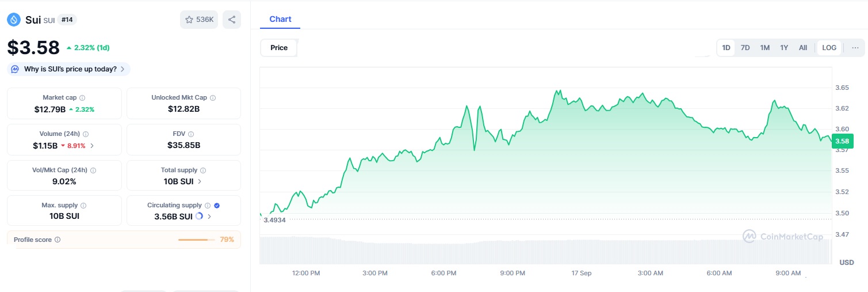Switch chart range to 1M
The image size is (868, 292).
click(764, 48)
